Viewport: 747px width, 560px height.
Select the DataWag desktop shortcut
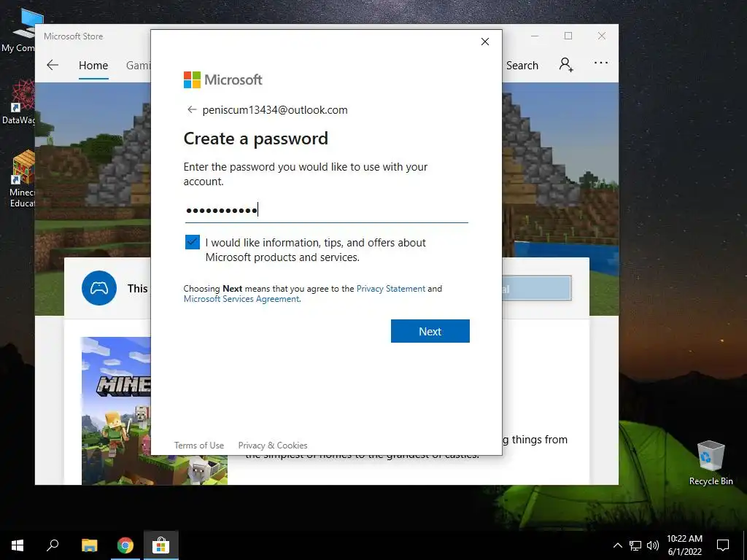pos(18,102)
